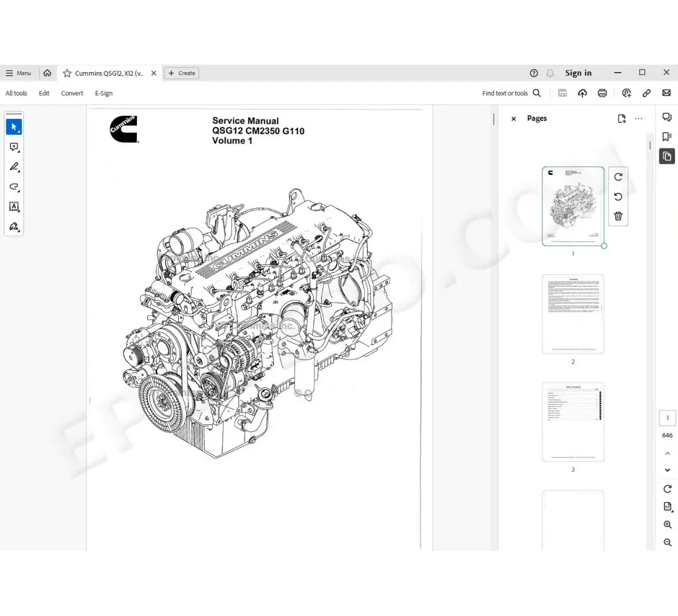Screen dimensions: 678x616
Task: Open the E-Sign menu
Action: pos(104,93)
